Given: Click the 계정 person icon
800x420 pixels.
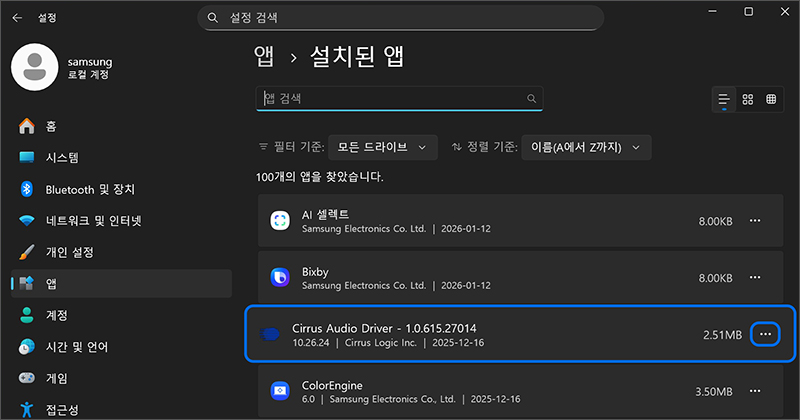Looking at the screenshot, I should point(27,315).
